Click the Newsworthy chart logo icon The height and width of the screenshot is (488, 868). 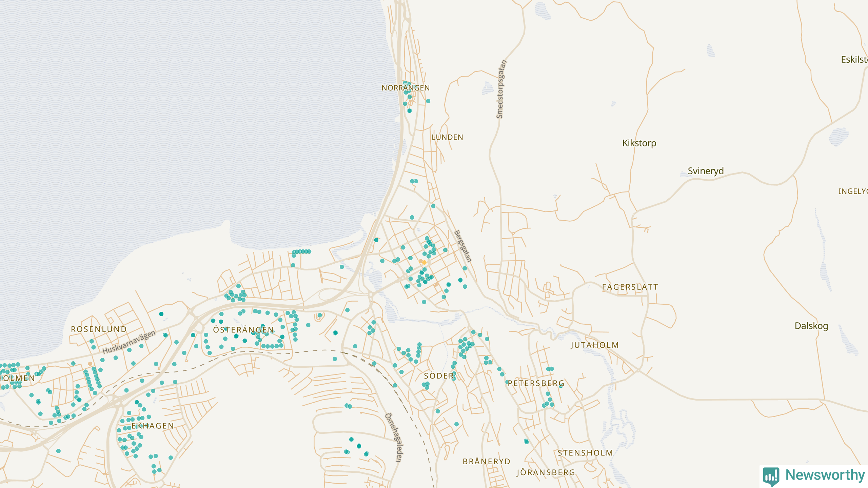coord(771,476)
